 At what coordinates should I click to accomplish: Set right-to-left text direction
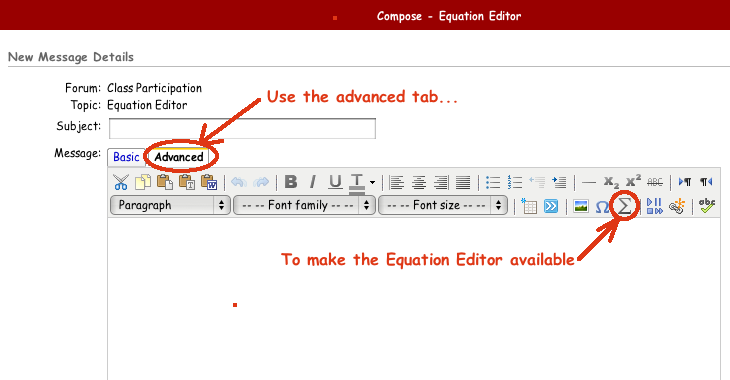click(706, 182)
